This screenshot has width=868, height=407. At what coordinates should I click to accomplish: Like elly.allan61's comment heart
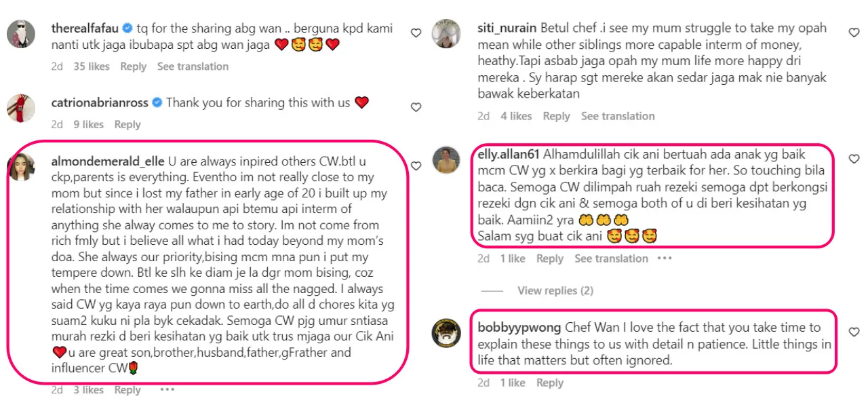(x=854, y=159)
